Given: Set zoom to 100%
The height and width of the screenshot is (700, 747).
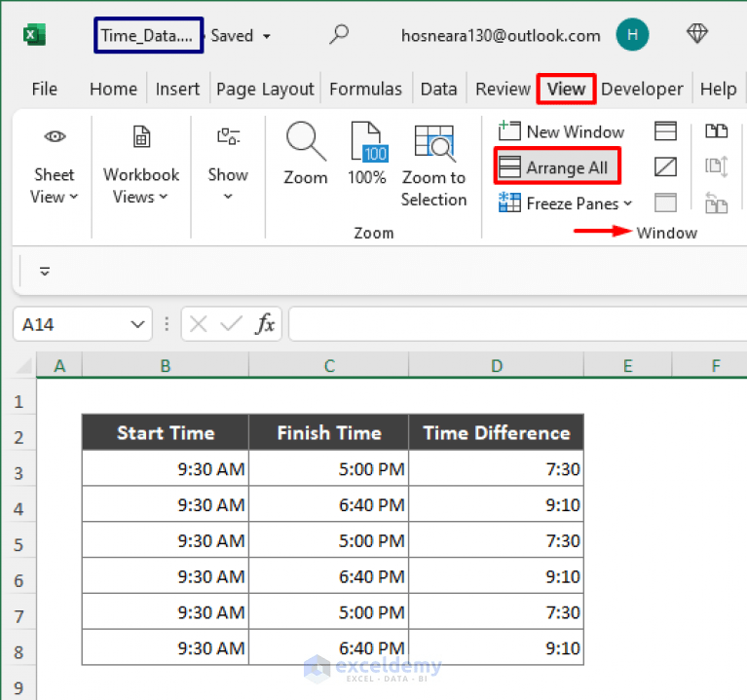Looking at the screenshot, I should 367,153.
